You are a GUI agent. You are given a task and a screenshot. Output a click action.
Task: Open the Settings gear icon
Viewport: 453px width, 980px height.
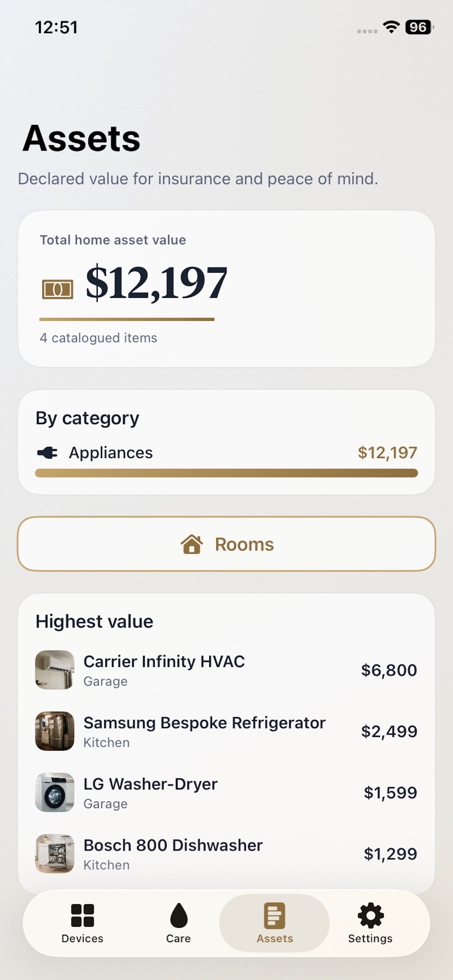tap(371, 915)
